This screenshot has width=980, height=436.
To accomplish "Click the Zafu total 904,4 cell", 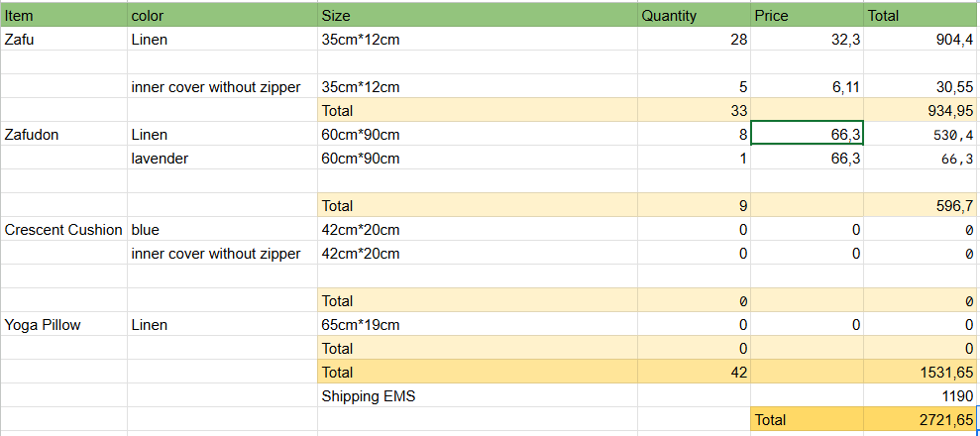I will (x=922, y=39).
